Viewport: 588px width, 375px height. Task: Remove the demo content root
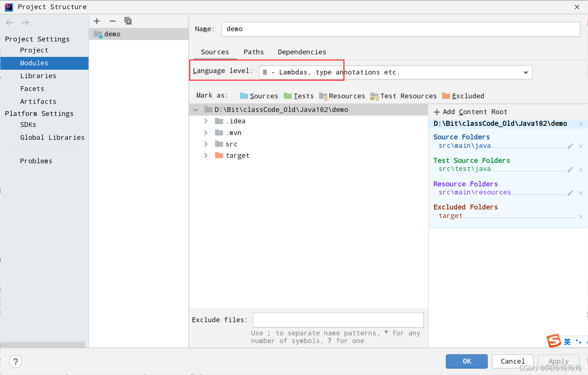581,124
